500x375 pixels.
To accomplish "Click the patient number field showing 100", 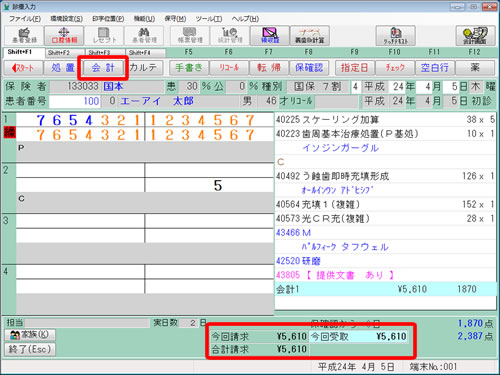I will point(75,101).
